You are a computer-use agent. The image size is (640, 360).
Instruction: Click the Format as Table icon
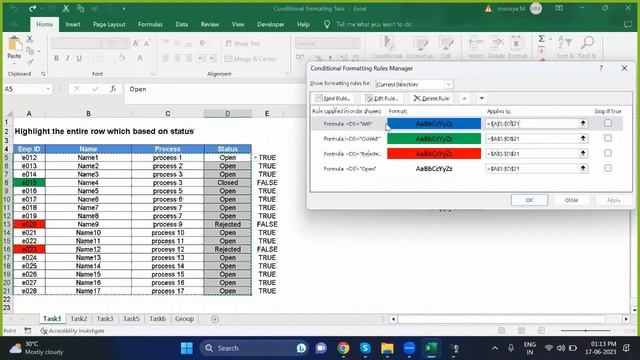pos(420,43)
